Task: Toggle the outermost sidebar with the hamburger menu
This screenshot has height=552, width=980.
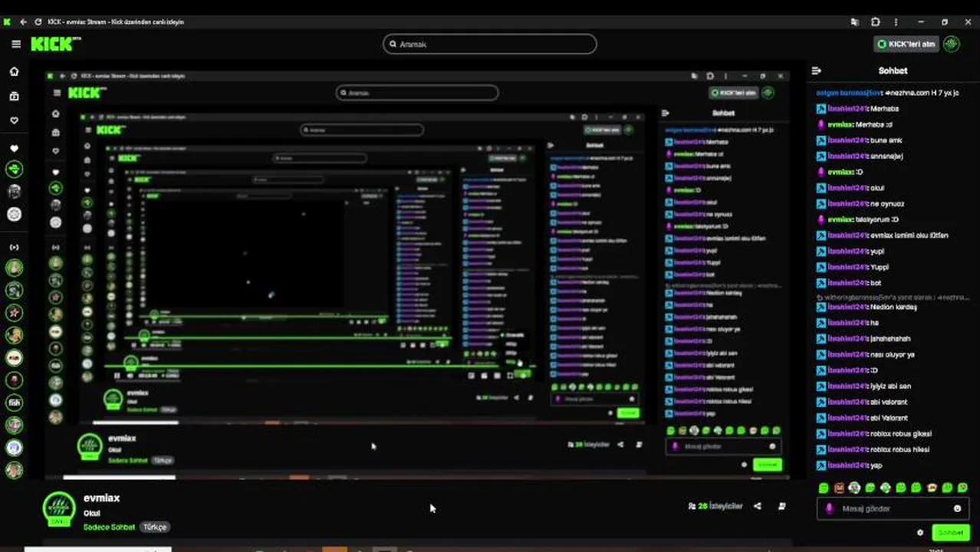Action: click(16, 44)
